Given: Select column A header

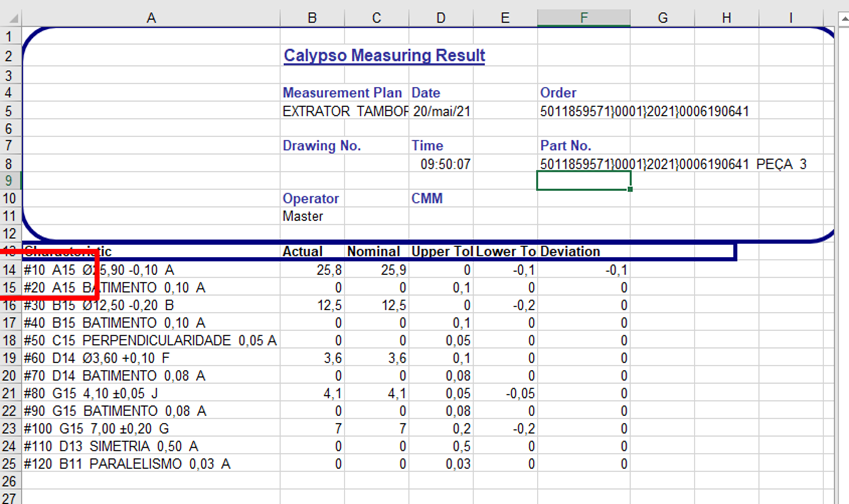Looking at the screenshot, I should pyautogui.click(x=151, y=18).
